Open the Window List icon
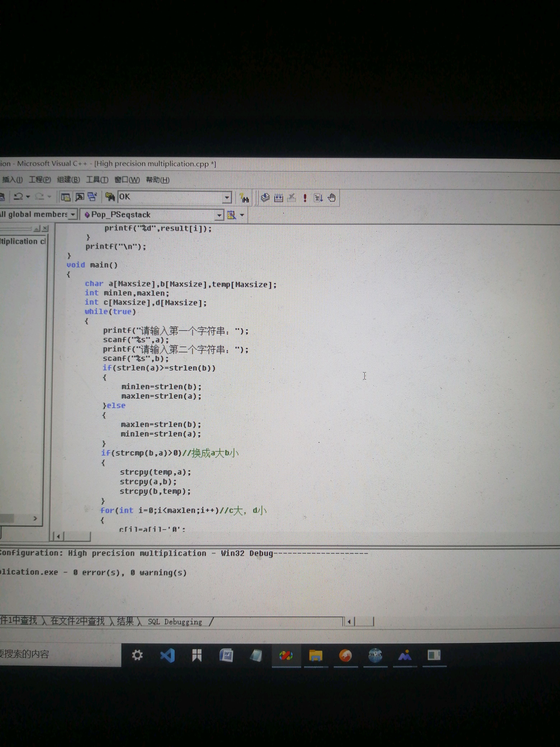 92,197
